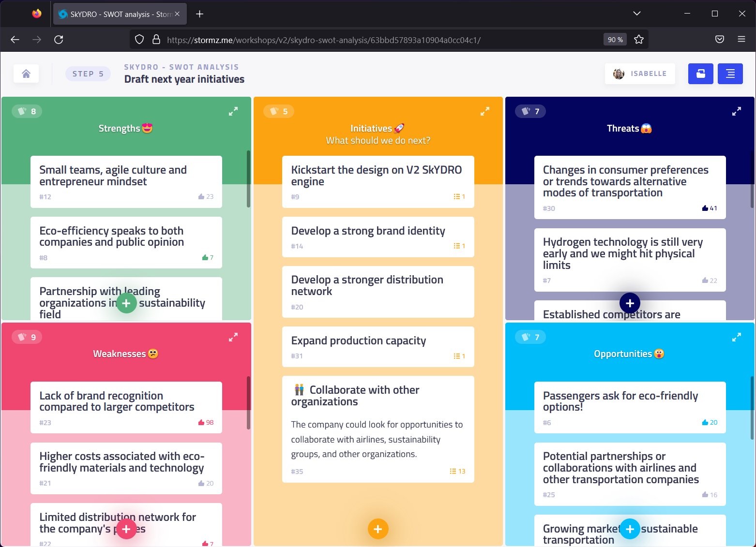Open the Isabelle user profile button
The width and height of the screenshot is (756, 547).
[640, 74]
